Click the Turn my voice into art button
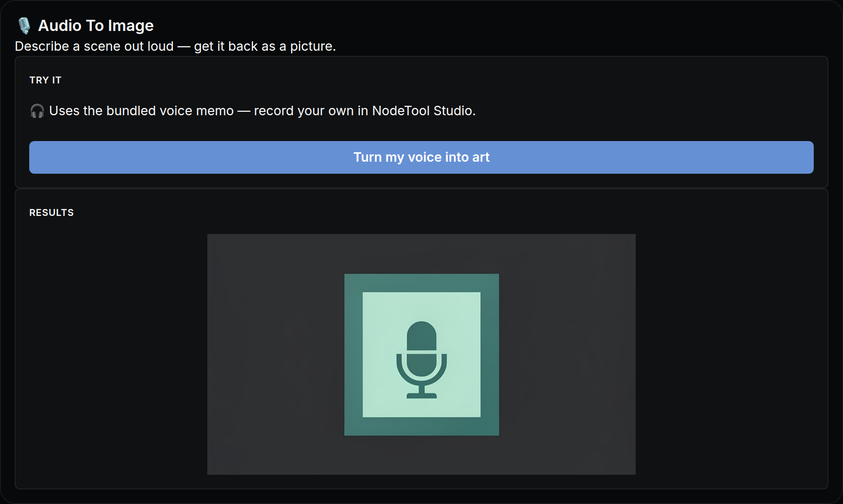This screenshot has width=843, height=504. coord(421,157)
